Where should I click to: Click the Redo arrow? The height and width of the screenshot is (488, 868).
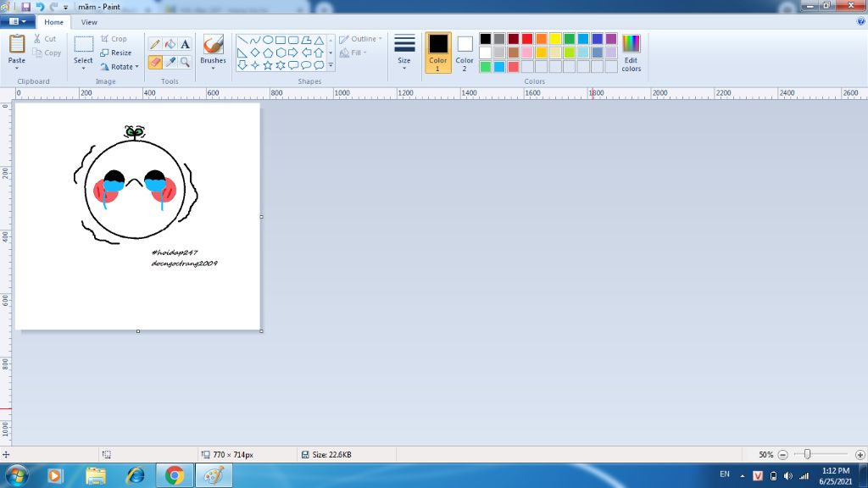coord(53,7)
